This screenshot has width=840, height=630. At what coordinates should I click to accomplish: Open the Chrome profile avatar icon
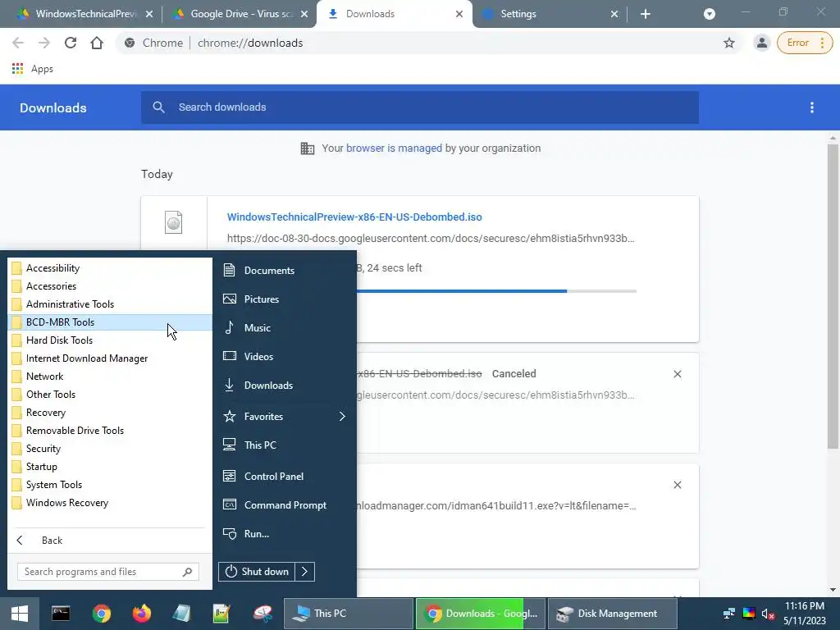point(761,43)
